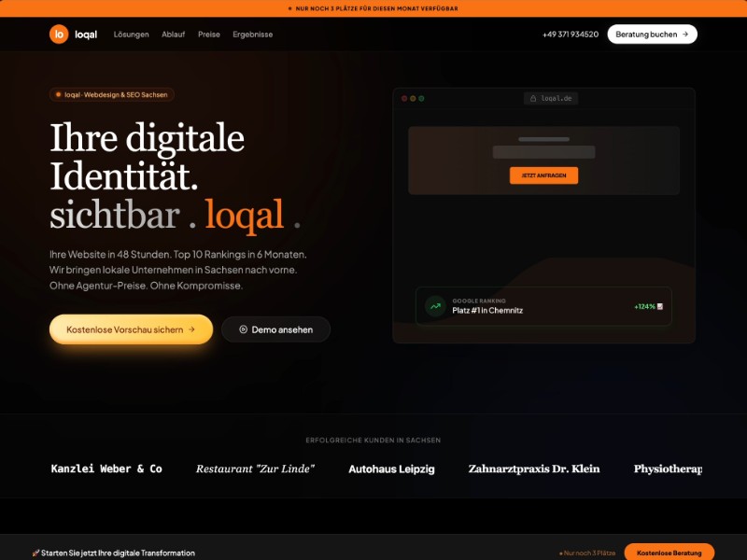
Task: Click the orange loqal logo icon
Action: tap(59, 35)
